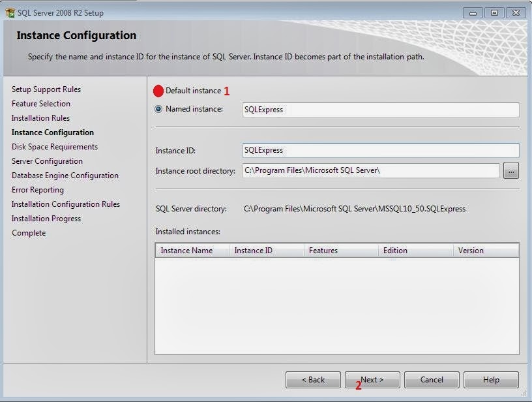Click the Instance ID input field
This screenshot has height=402, width=532.
coord(381,150)
